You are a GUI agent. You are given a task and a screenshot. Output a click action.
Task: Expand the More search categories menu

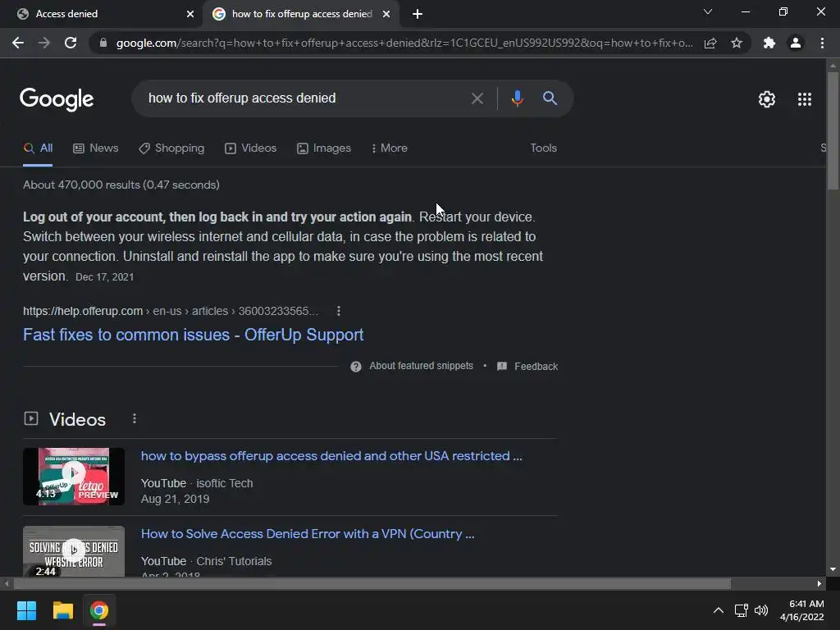click(390, 148)
